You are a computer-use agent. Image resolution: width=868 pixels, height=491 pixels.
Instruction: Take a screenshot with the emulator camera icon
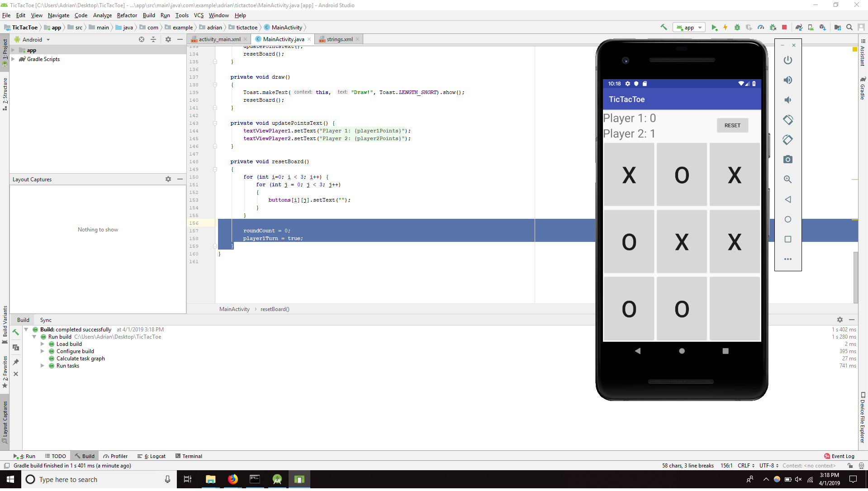(x=788, y=159)
